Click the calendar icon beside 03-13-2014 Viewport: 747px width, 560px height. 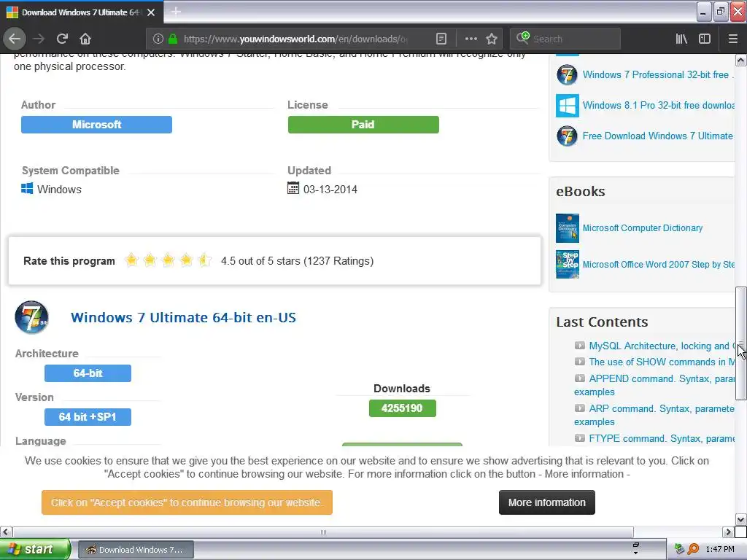click(x=293, y=188)
